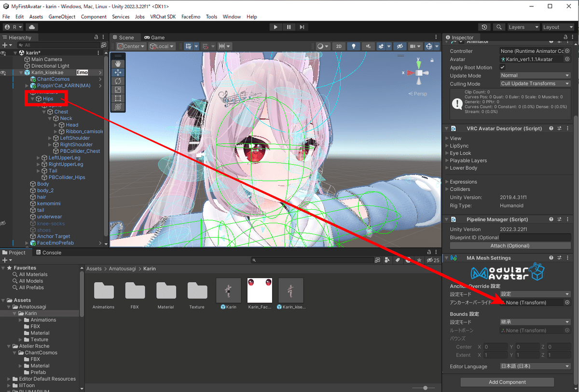Screen dimensions: 579x392
Task: Click Search by Type icon in Project
Action: click(388, 260)
